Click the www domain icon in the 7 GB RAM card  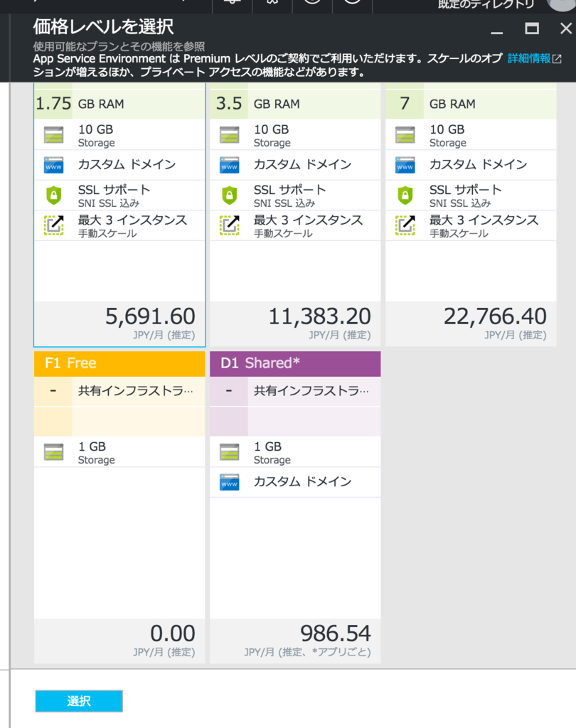pyautogui.click(x=405, y=165)
